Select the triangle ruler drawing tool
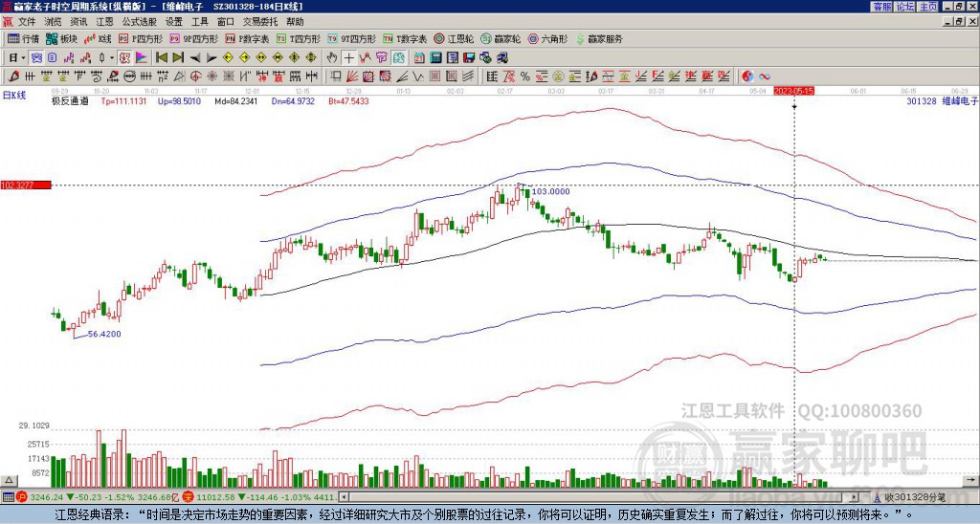980x524 pixels. [x=179, y=76]
